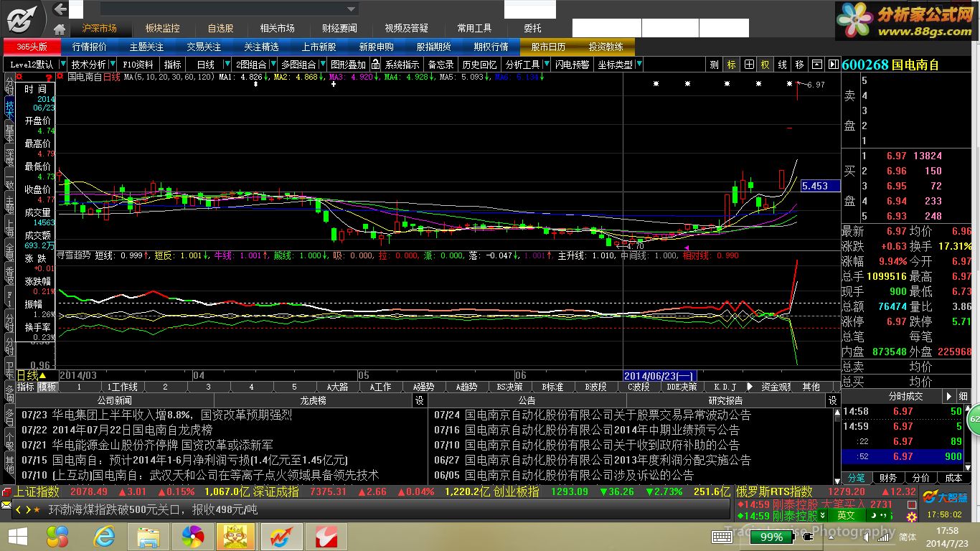The height and width of the screenshot is (551, 980).
Task: Open the dropdown arrow after 日线
Action: [x=228, y=65]
